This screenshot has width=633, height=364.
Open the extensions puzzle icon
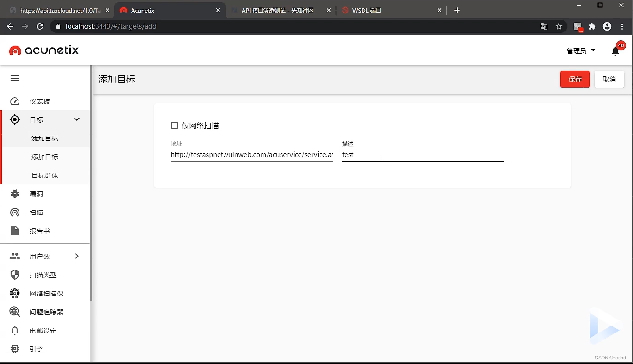coord(592,26)
